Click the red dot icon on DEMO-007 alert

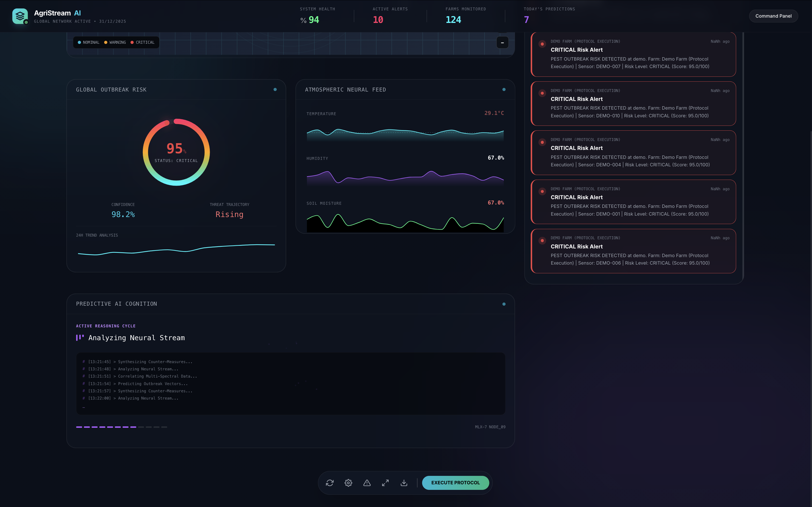click(542, 44)
